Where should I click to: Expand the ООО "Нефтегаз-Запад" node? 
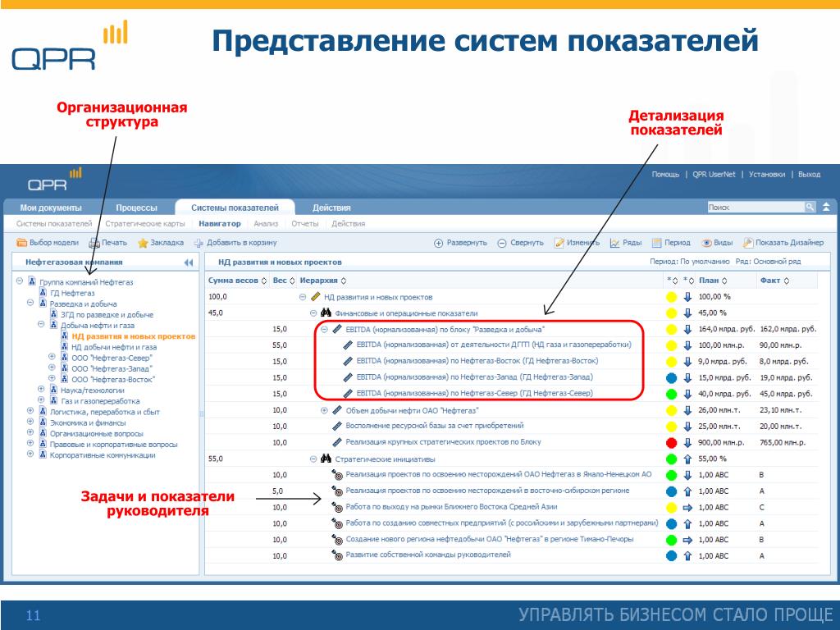[x=52, y=367]
